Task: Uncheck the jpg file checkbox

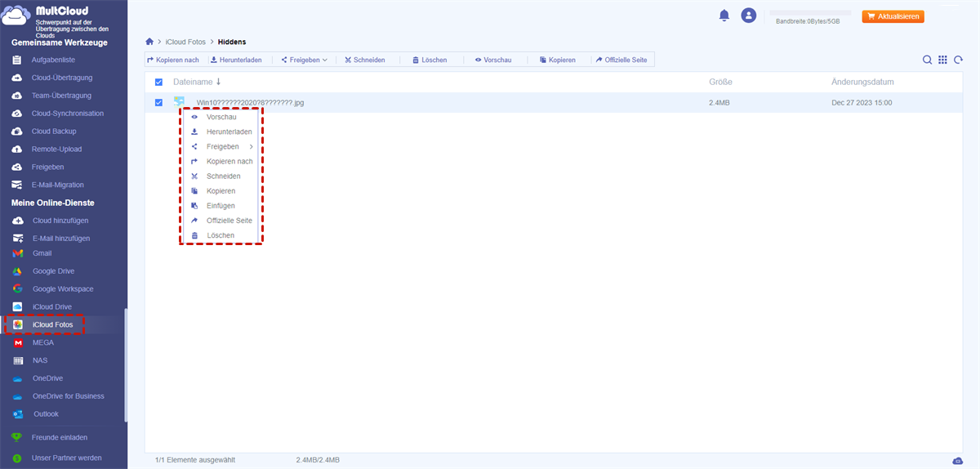Action: 158,102
